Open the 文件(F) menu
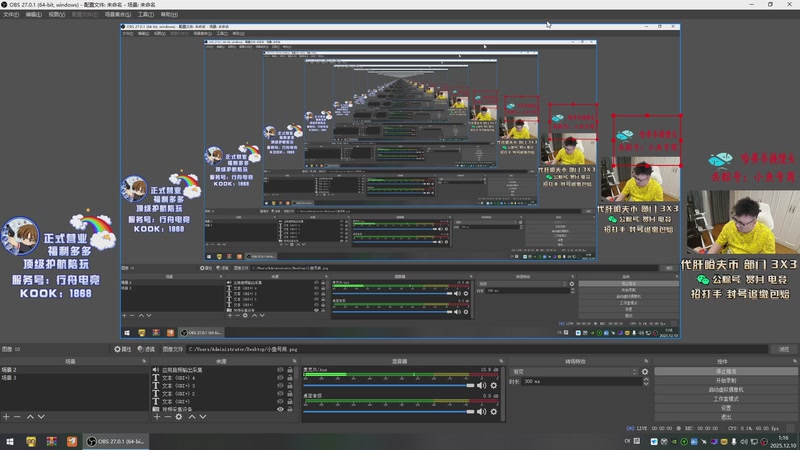This screenshot has height=450, width=800. [x=11, y=14]
